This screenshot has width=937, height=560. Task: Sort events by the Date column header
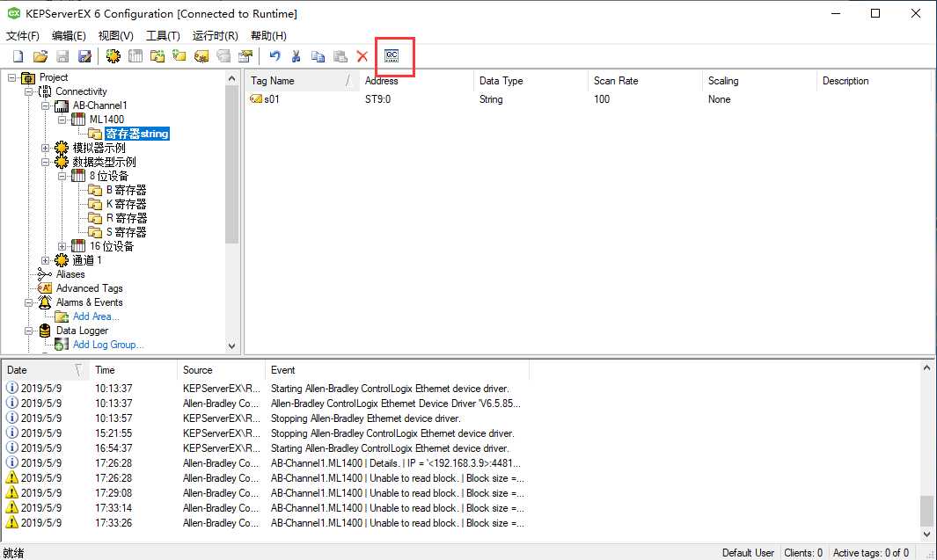tap(44, 370)
